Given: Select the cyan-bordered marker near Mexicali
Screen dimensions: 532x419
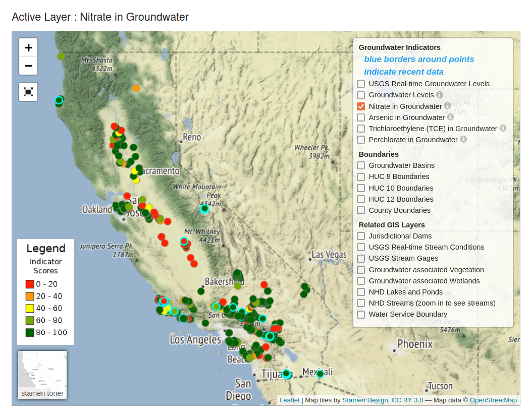Looking at the screenshot, I should [x=320, y=374].
